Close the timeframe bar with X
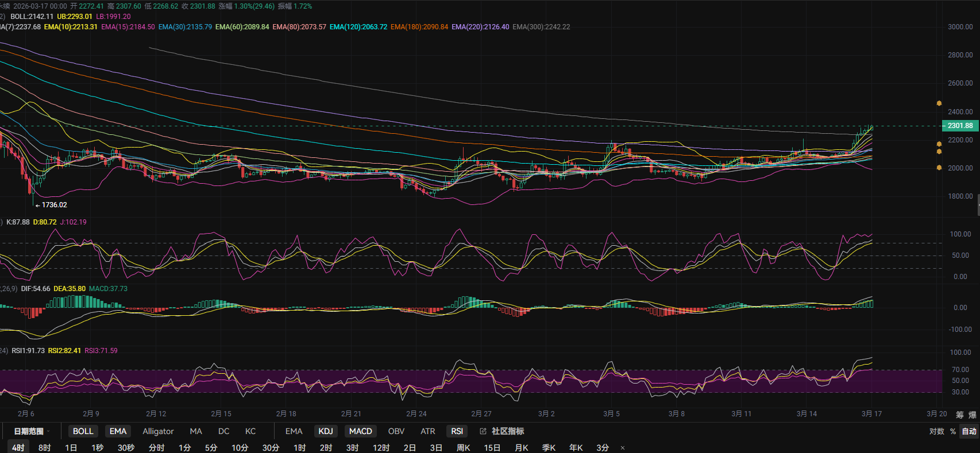The height and width of the screenshot is (453, 980). pos(623,448)
